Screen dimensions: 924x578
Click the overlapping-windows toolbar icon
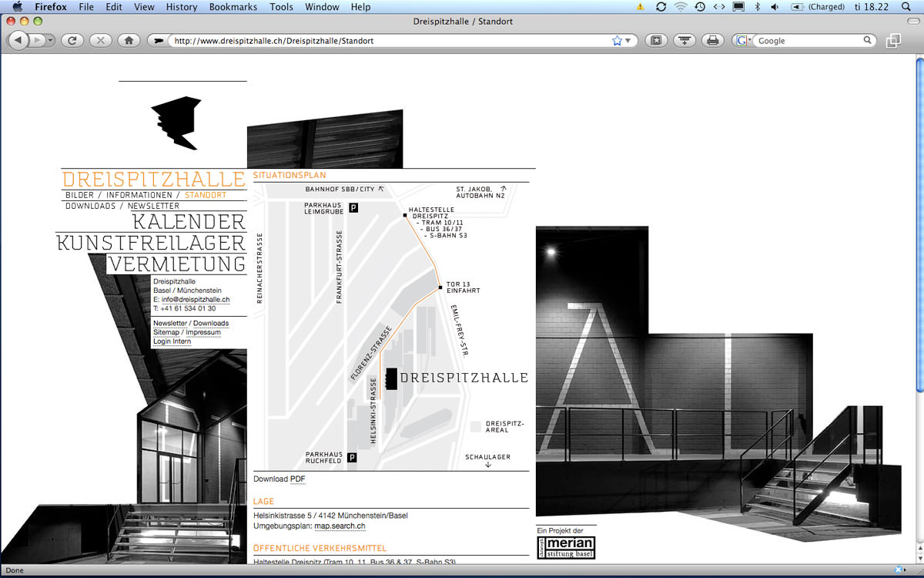pyautogui.click(x=893, y=40)
